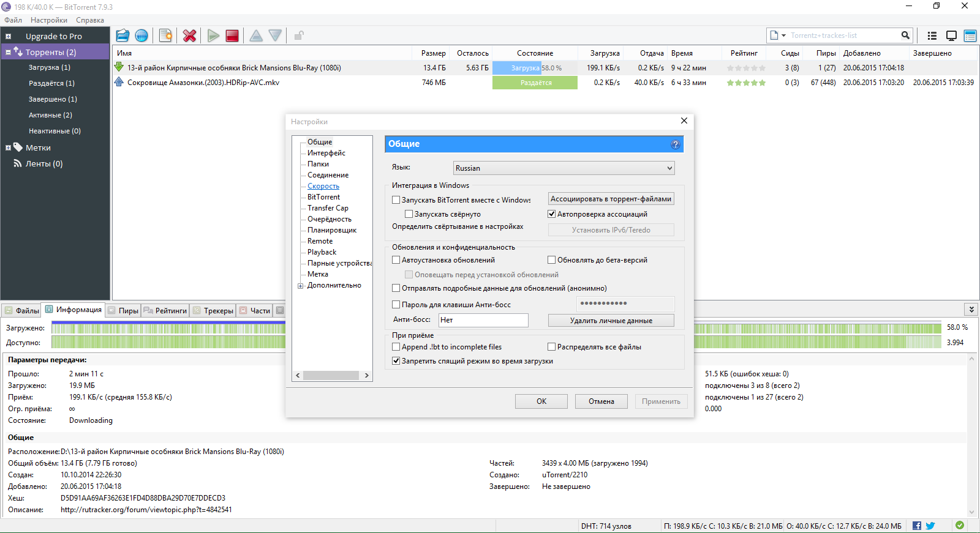Viewport: 980px width, 533px height.
Task: Click Загрузка 58.0% progress bar
Action: (x=535, y=68)
